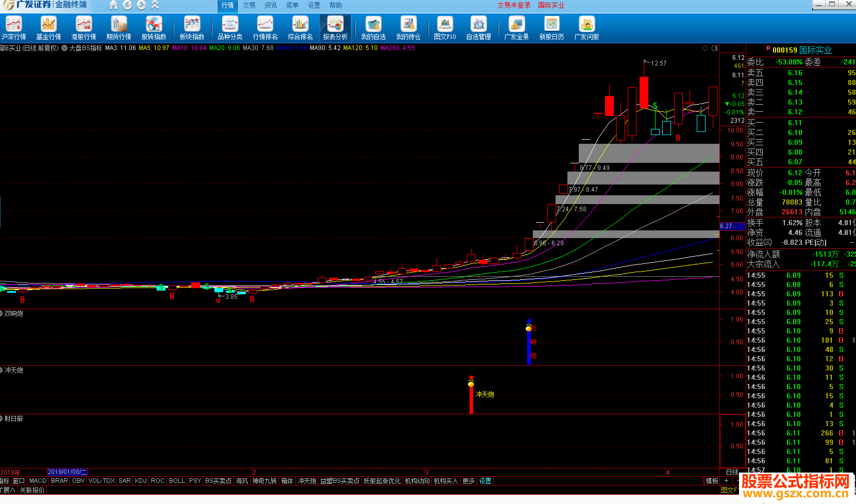The image size is (856, 504).
Task: Open 新股日历 IPO calendar icon
Action: [x=551, y=28]
